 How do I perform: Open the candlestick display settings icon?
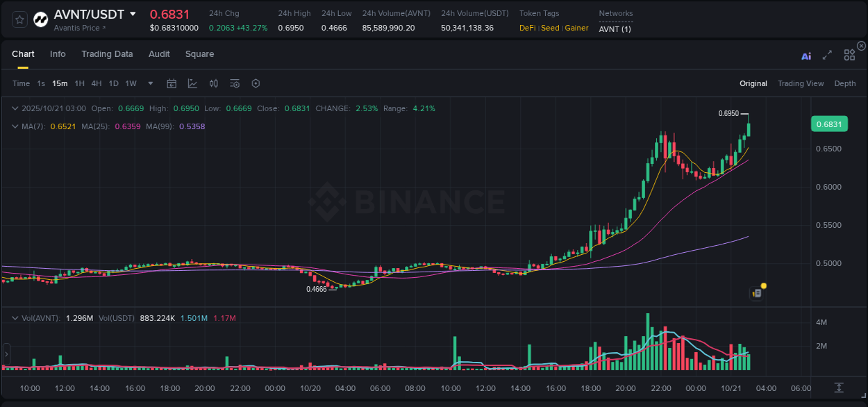pos(213,83)
